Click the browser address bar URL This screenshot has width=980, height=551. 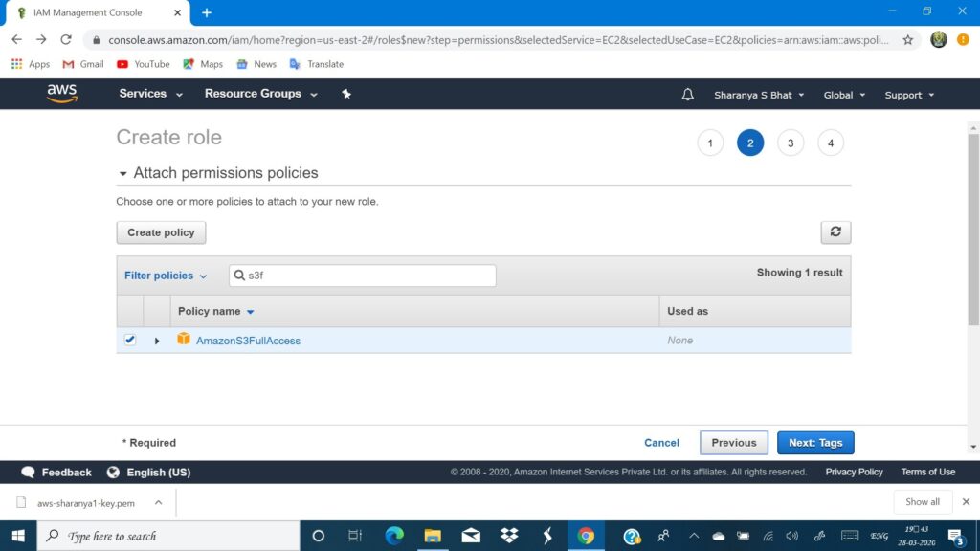pyautogui.click(x=498, y=40)
